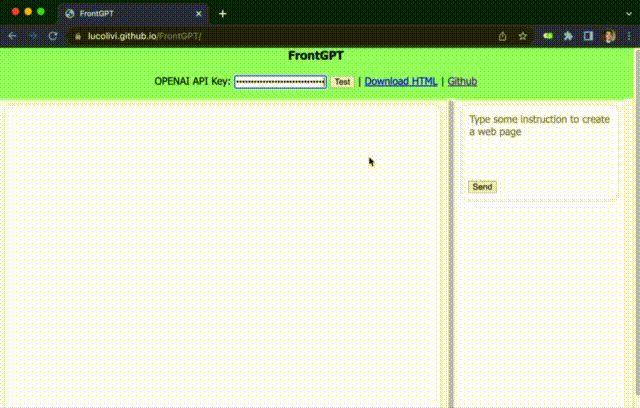Click the green fullscreen window button
Viewport: 640px width, 408px height.
click(41, 12)
